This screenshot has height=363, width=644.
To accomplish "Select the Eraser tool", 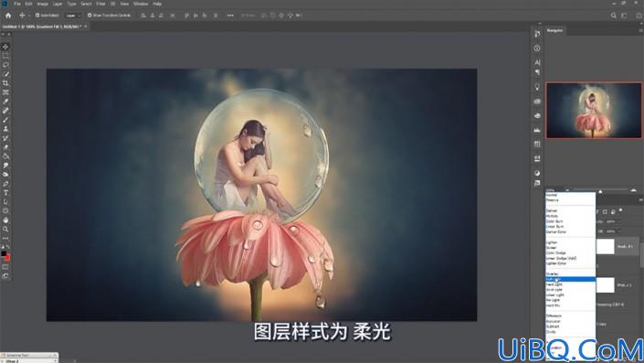I will (5, 147).
